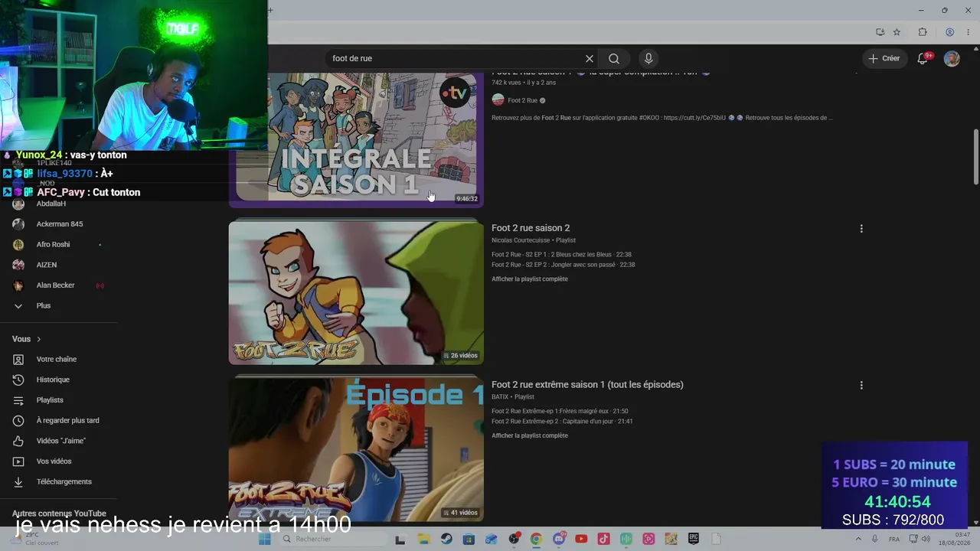Click the install app icon in address bar
This screenshot has width=980, height=551.
click(x=880, y=32)
